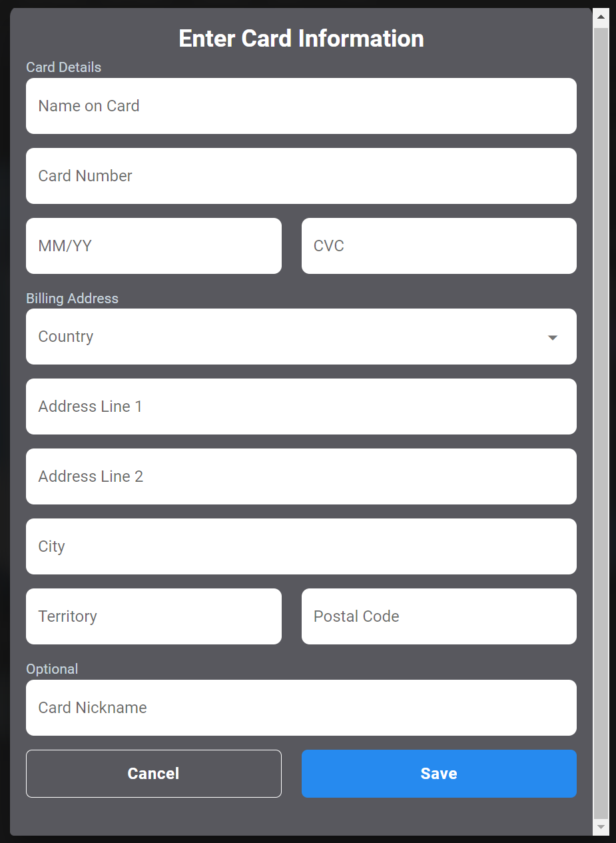The height and width of the screenshot is (843, 616).
Task: Select the Address Line 1 field
Action: [301, 407]
